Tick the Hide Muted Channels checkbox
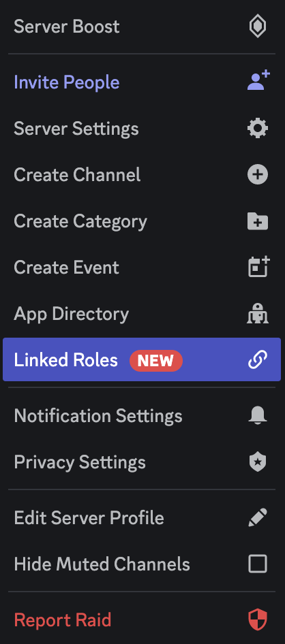This screenshot has width=285, height=644. 258,564
